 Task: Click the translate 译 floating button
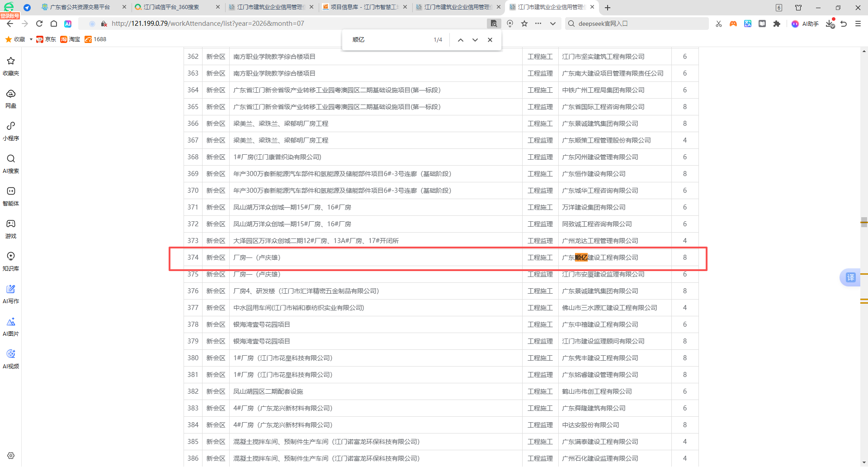coord(850,277)
